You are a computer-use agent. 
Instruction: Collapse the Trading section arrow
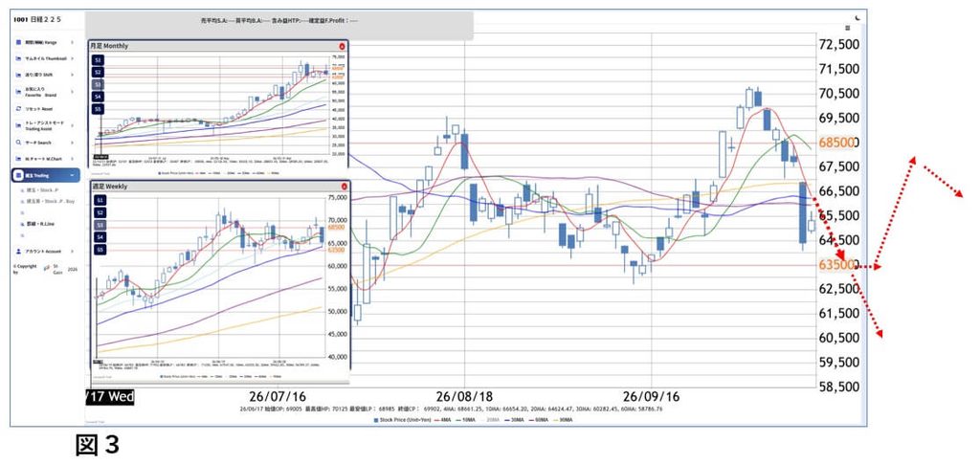73,175
